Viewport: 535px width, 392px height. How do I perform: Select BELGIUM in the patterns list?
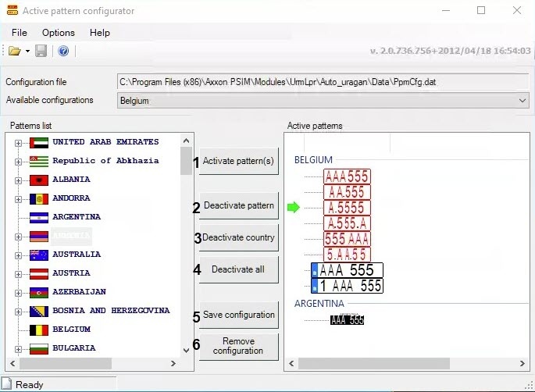click(71, 330)
